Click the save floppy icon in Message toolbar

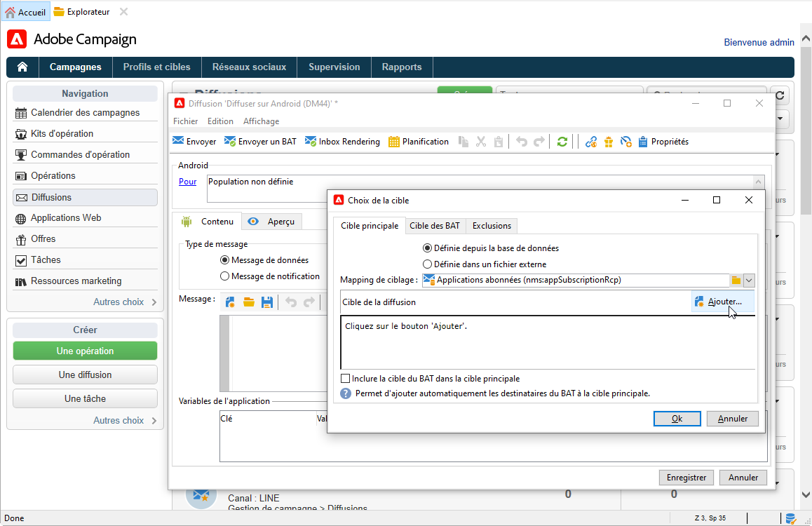tap(266, 302)
